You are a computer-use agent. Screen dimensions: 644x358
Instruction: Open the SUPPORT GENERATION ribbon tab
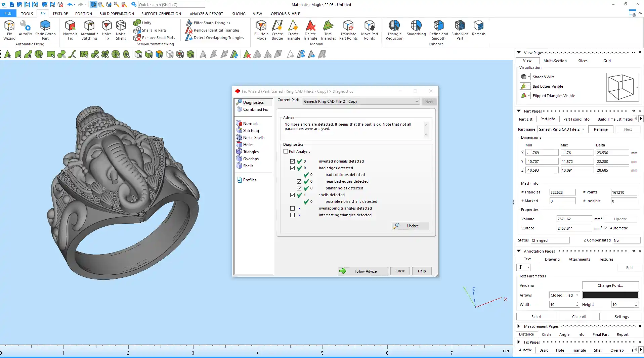161,14
